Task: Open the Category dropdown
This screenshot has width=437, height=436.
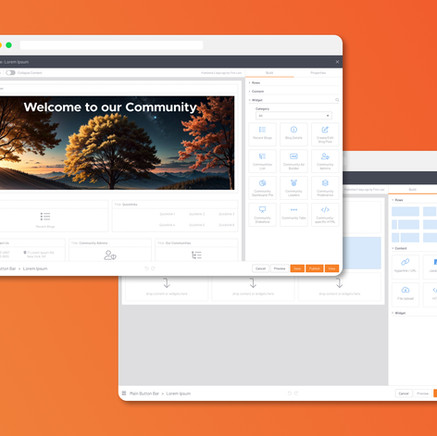Action: point(294,116)
